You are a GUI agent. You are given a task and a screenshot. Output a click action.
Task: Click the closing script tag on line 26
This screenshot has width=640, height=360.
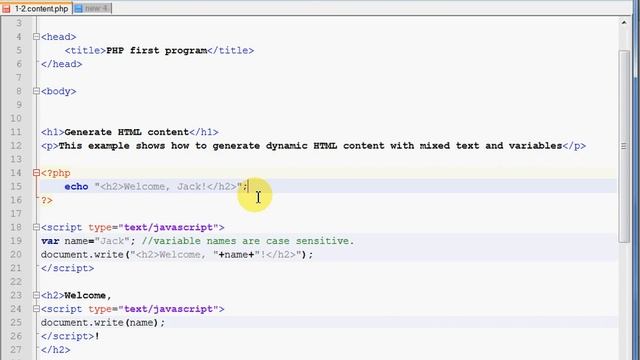(x=67, y=336)
